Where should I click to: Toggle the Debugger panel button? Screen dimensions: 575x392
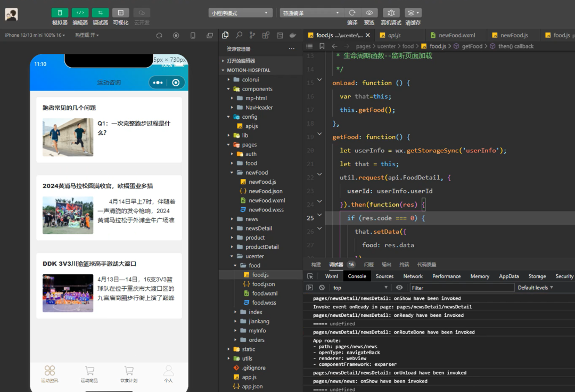tap(100, 12)
